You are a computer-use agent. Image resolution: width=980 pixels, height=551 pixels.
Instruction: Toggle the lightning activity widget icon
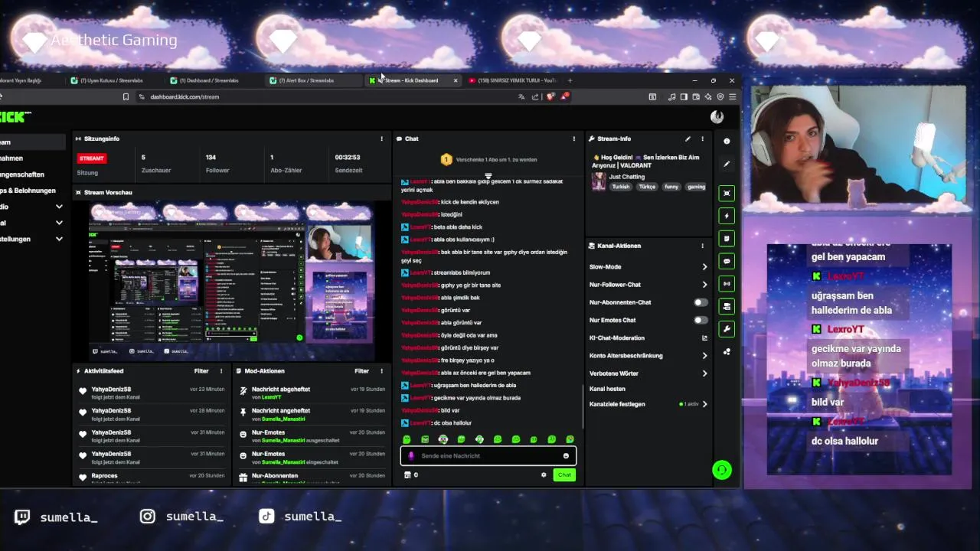(727, 216)
